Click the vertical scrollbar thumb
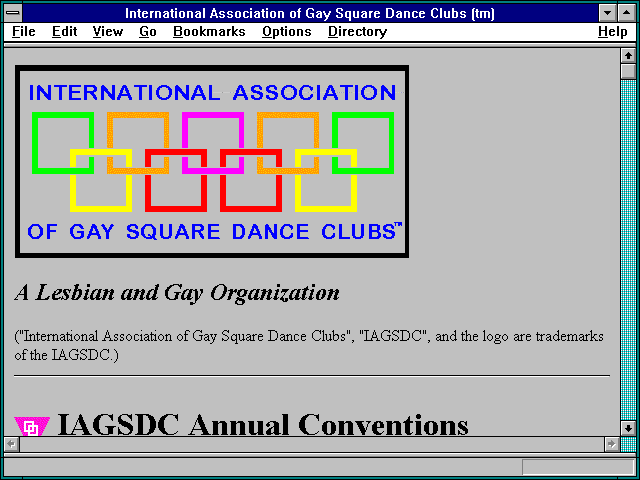The image size is (640, 480). (x=628, y=71)
